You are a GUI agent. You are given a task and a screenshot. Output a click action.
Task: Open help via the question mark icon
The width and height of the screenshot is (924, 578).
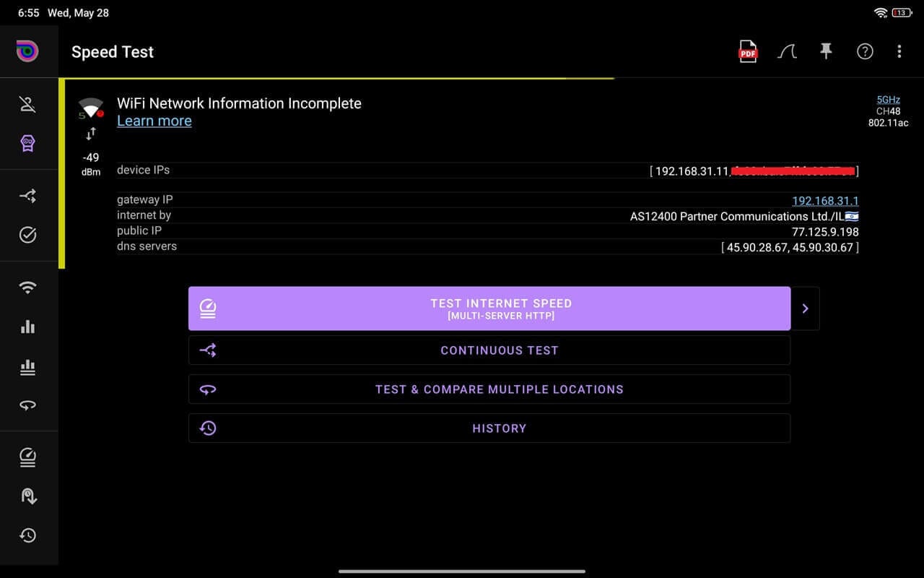point(865,51)
